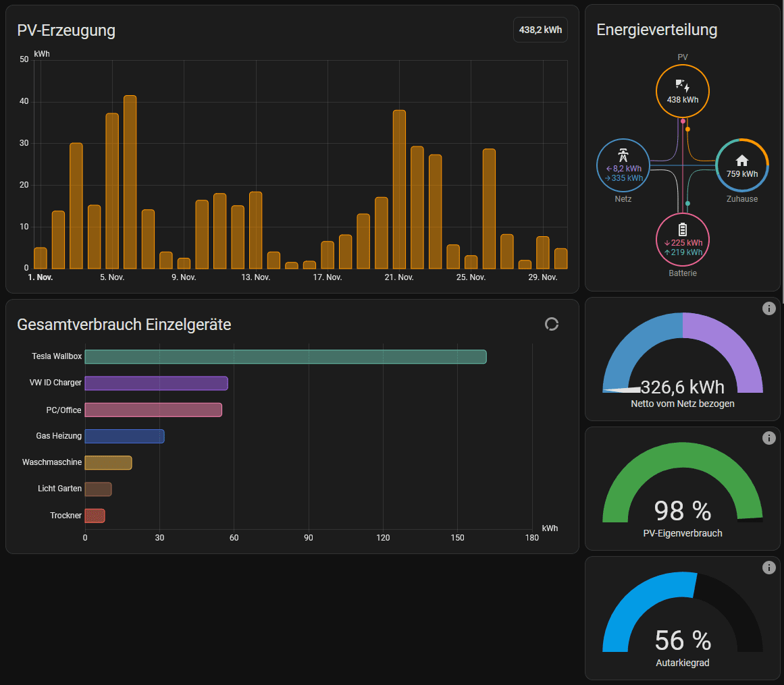The width and height of the screenshot is (784, 685).
Task: Click the Tesla Wallbox label
Action: (x=57, y=356)
